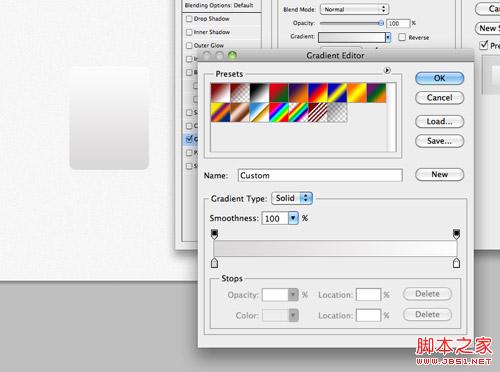This screenshot has width=500, height=372.
Task: Click the New Style button in Layer Style
Action: [x=488, y=28]
